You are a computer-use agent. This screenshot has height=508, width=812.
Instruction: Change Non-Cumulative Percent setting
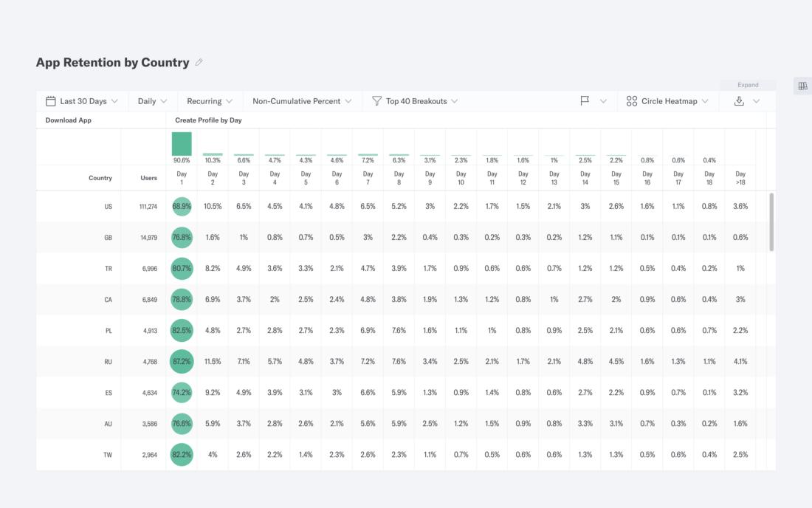(302, 101)
